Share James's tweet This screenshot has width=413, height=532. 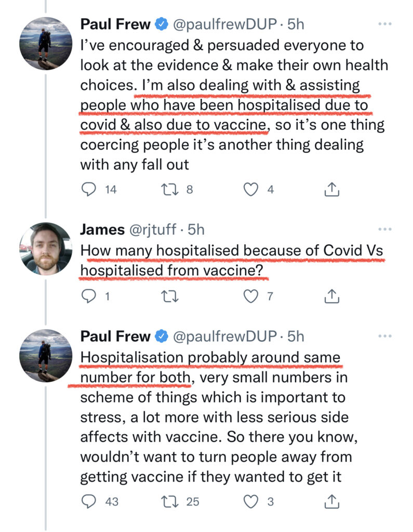(331, 296)
